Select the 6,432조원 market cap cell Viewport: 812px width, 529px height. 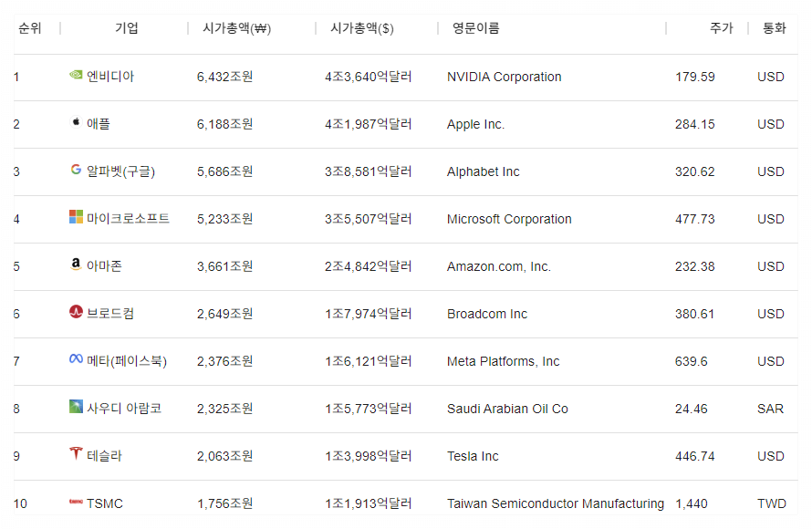tap(224, 77)
